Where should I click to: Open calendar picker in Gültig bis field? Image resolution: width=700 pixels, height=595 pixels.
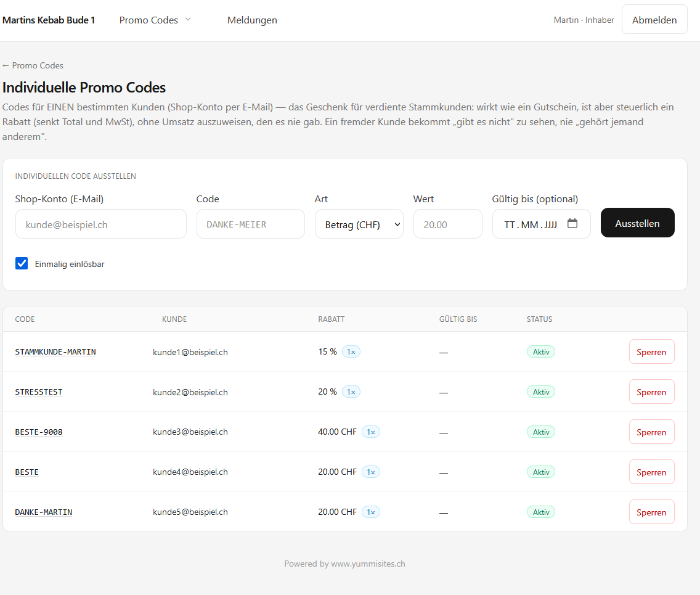pos(572,223)
